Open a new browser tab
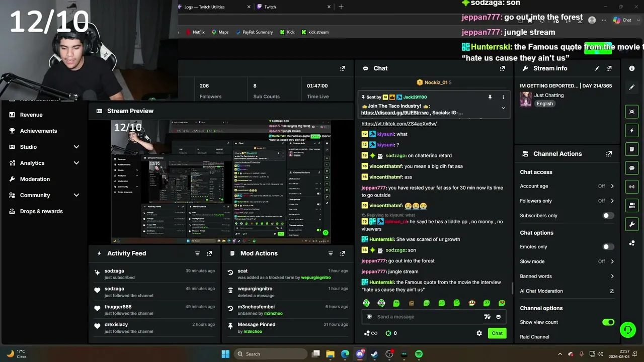Viewport: 644px width, 362px height. point(341,7)
